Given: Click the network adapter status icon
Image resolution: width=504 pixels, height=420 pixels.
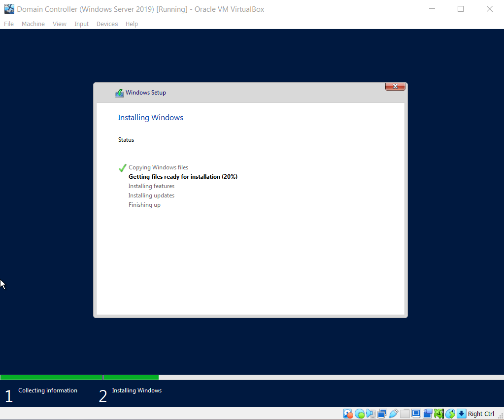Looking at the screenshot, I should click(x=382, y=414).
